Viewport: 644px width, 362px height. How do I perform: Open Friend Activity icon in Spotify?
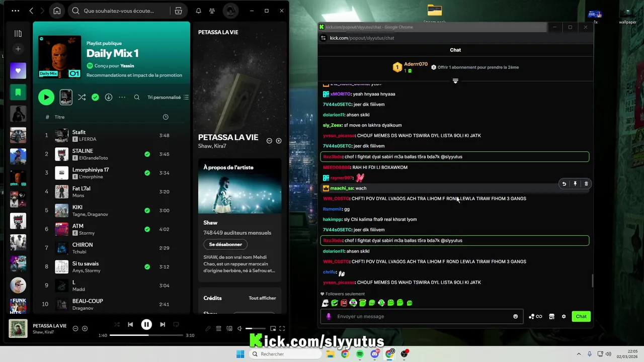tap(212, 11)
